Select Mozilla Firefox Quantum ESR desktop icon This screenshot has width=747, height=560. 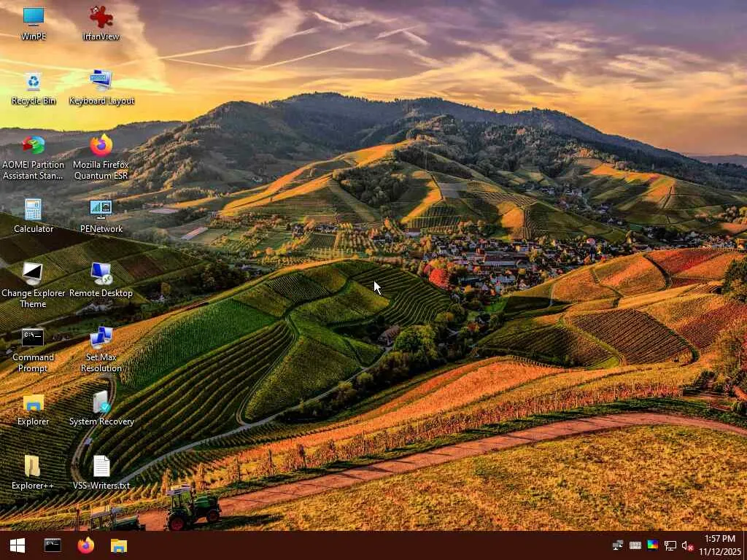[x=101, y=157]
